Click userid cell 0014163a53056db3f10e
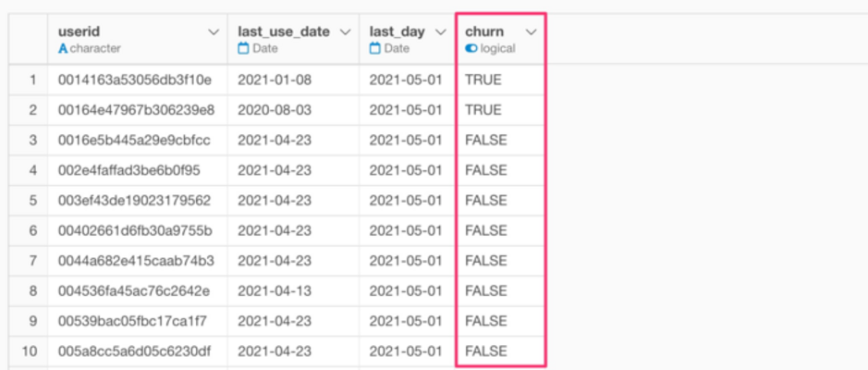Viewport: 868px width, 370px height. coord(135,80)
